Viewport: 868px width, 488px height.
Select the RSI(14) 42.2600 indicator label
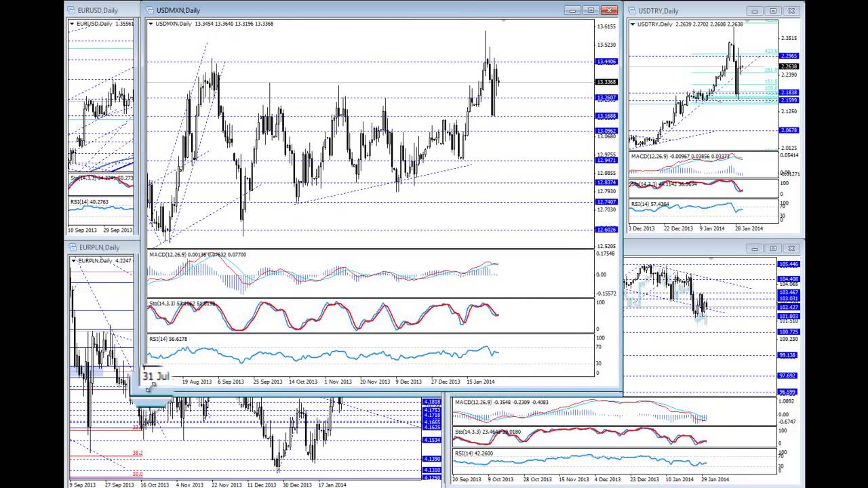(474, 453)
